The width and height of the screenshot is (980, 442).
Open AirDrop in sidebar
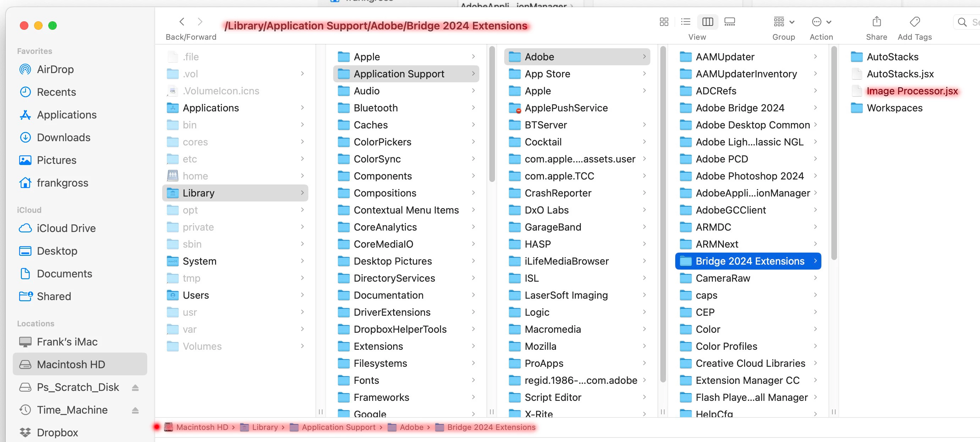[55, 69]
